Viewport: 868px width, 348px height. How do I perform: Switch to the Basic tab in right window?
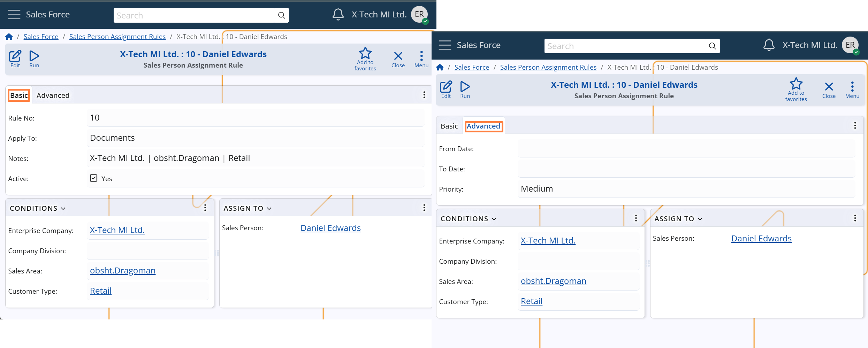coord(449,126)
